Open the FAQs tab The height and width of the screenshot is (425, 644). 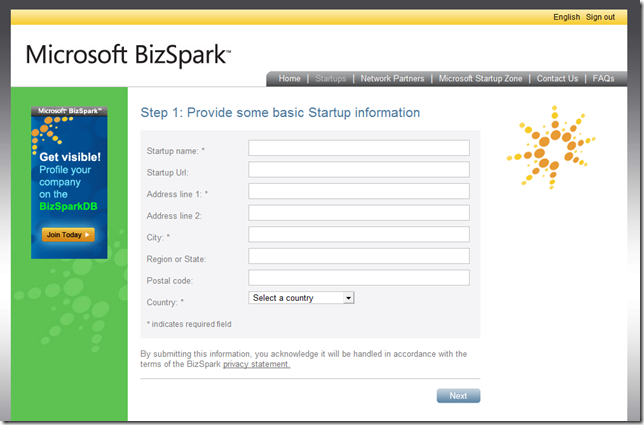tap(603, 78)
